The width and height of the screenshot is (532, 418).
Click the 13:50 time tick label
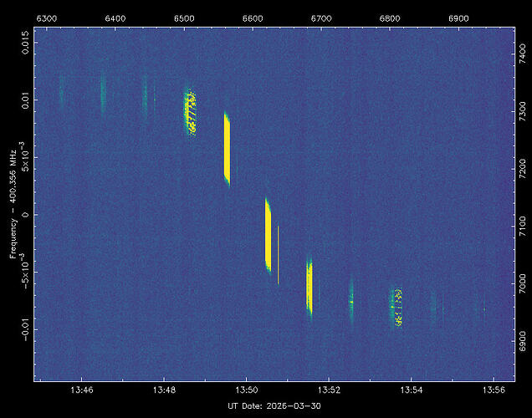click(247, 390)
